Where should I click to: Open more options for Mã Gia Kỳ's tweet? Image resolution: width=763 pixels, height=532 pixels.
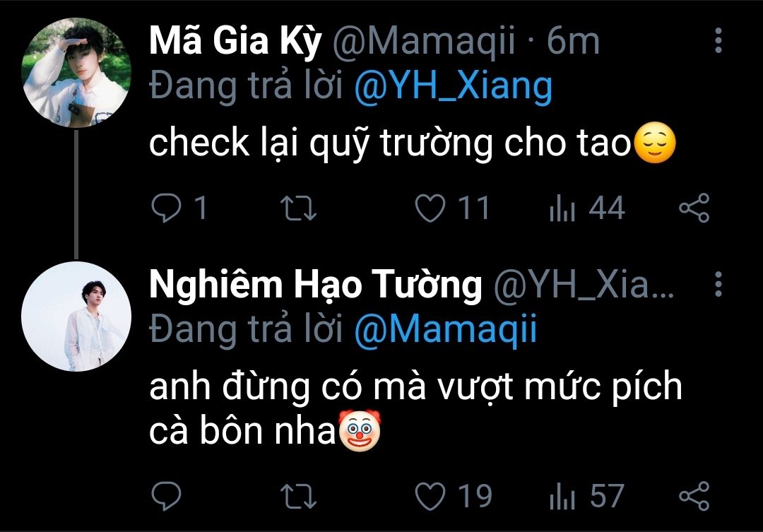pyautogui.click(x=718, y=42)
